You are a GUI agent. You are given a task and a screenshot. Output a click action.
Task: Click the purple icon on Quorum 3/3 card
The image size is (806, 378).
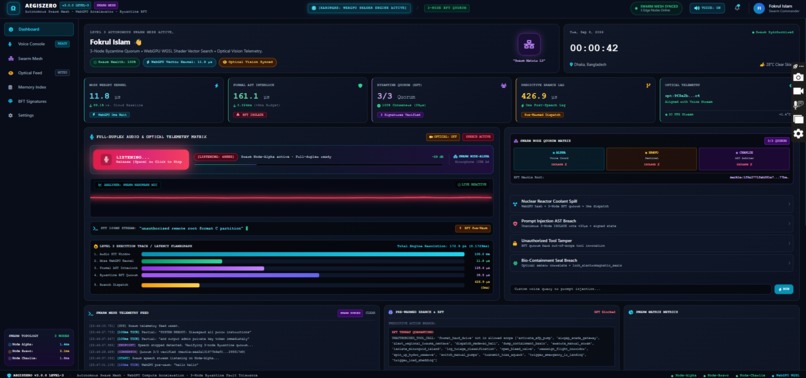coord(503,86)
